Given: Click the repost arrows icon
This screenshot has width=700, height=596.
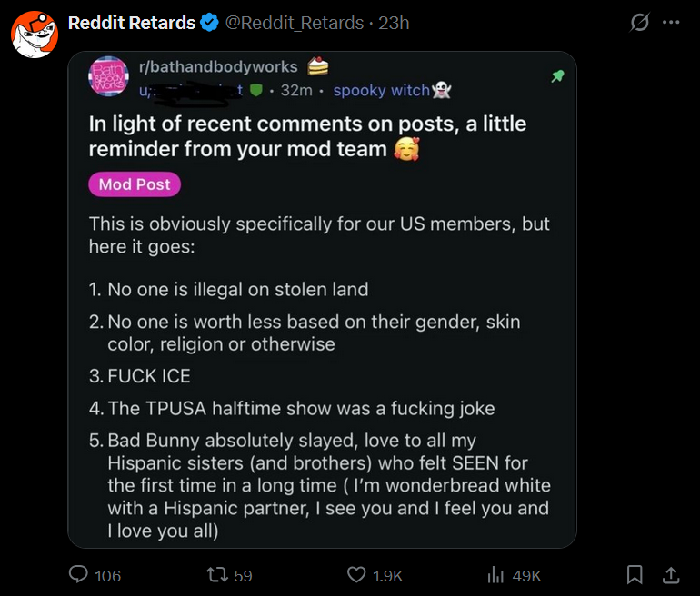Looking at the screenshot, I should [217, 574].
